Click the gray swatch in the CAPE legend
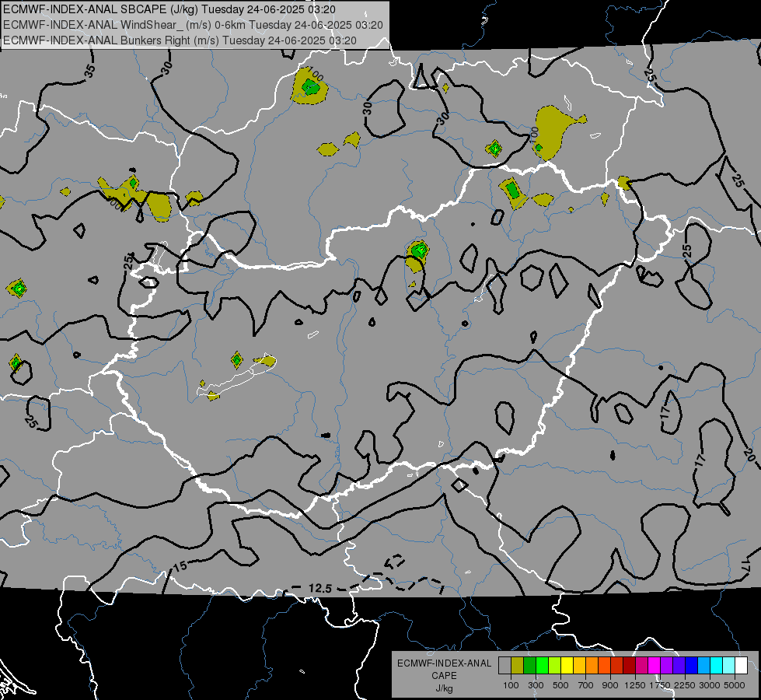The height and width of the screenshot is (700, 761). 504,666
